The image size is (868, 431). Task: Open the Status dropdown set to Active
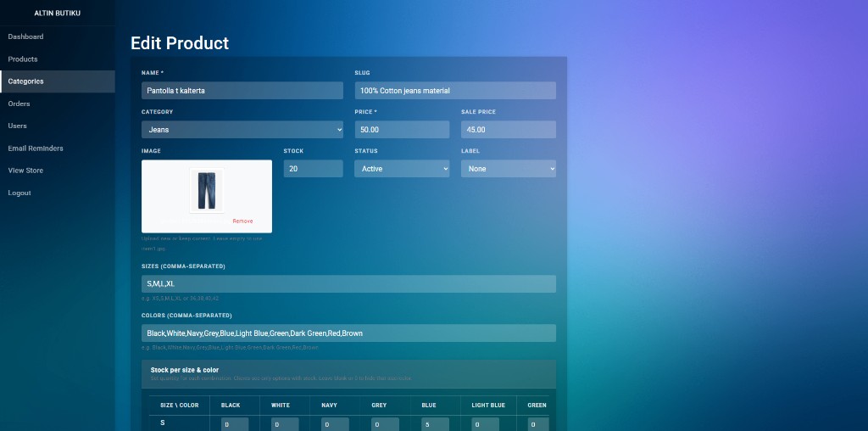pyautogui.click(x=401, y=169)
